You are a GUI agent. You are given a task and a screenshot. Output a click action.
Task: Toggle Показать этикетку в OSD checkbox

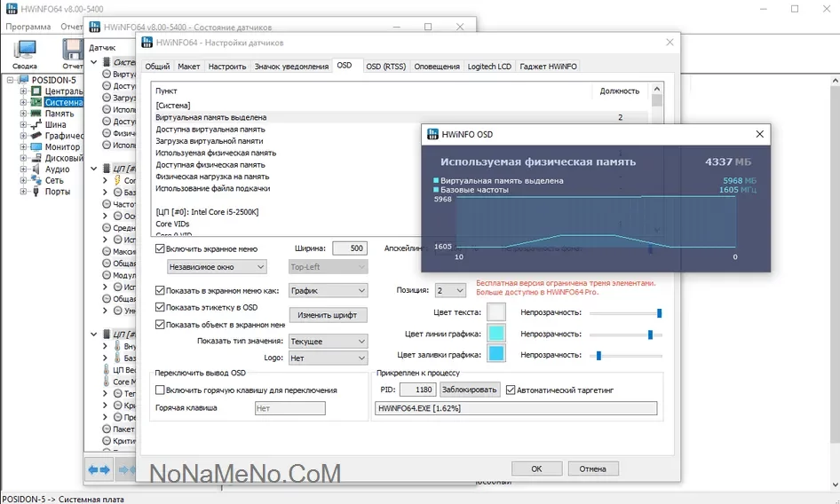point(160,308)
